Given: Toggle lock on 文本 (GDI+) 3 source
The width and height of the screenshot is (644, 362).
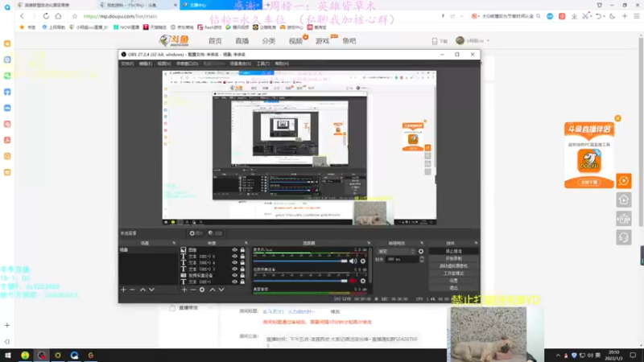Looking at the screenshot, I should (x=242, y=269).
